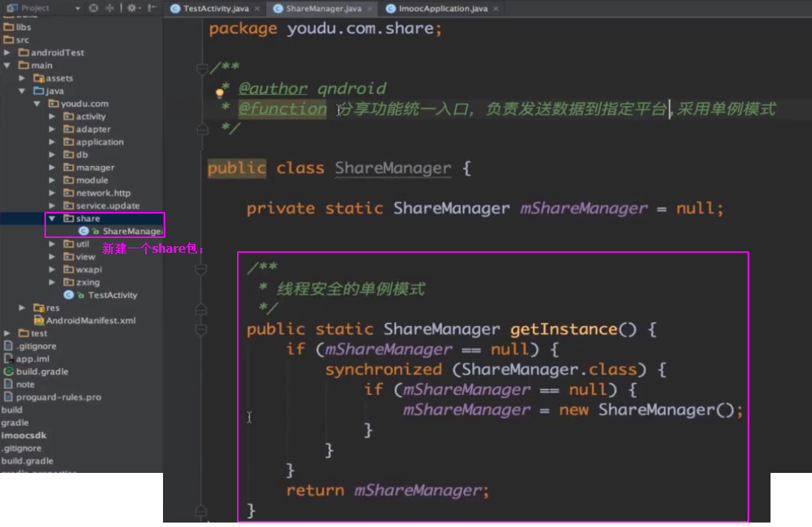This screenshot has height=527, width=812.
Task: Click the @function tag in the comment
Action: coord(283,109)
